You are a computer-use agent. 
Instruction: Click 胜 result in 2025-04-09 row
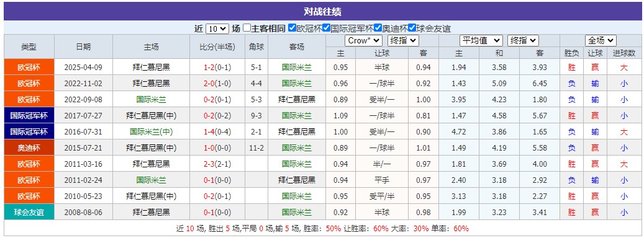point(572,67)
